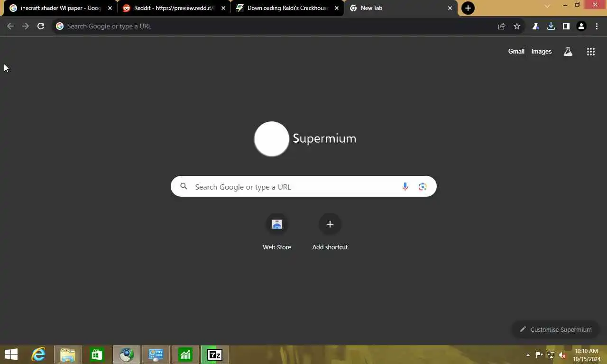Search by image with Lens icon
607x364 pixels.
pos(423,187)
